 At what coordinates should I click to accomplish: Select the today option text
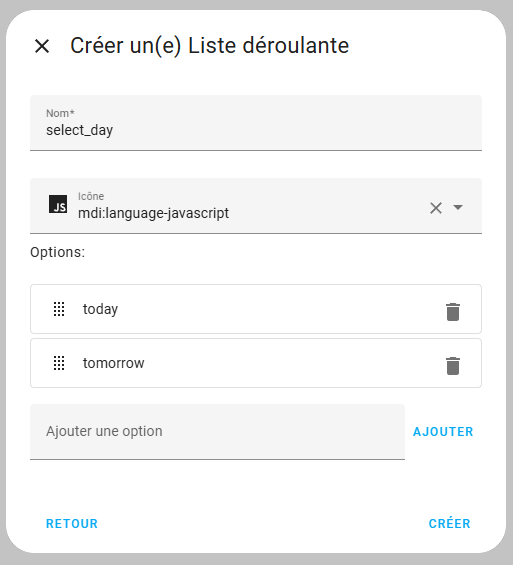point(100,309)
